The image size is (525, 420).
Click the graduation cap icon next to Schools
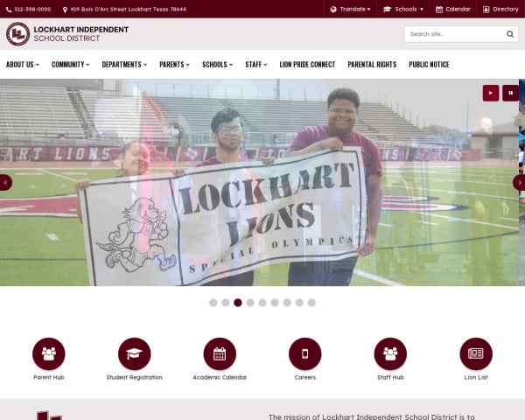point(387,10)
